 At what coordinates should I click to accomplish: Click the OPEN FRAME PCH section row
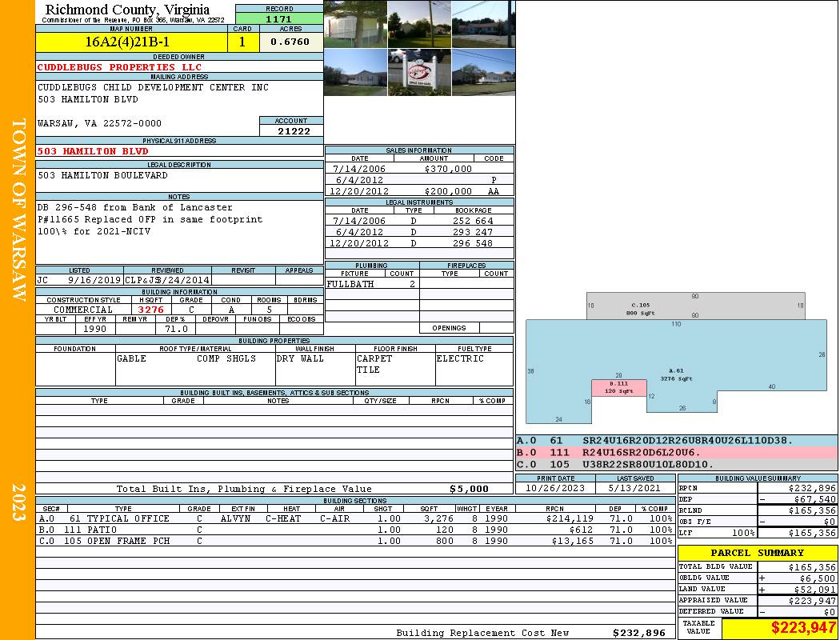click(x=356, y=541)
